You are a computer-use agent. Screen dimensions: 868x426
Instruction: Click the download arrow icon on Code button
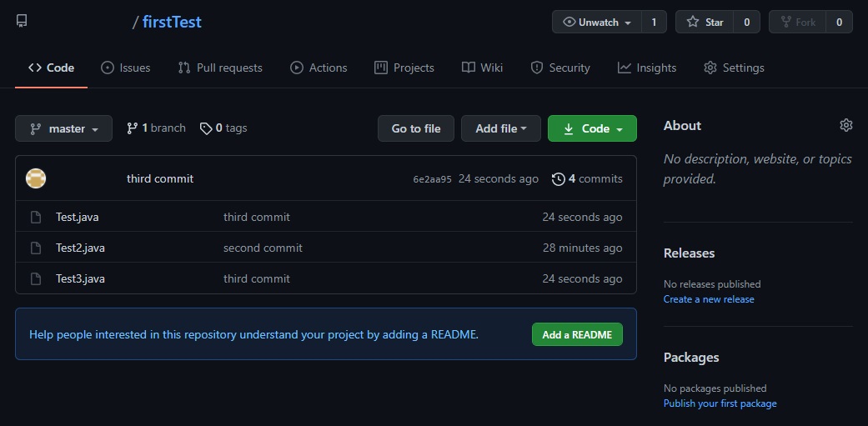click(569, 129)
